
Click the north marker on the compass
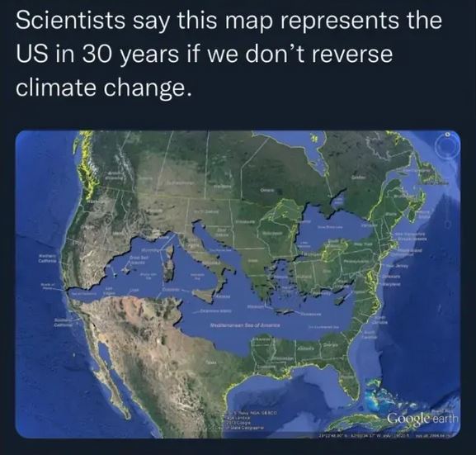tap(448, 134)
